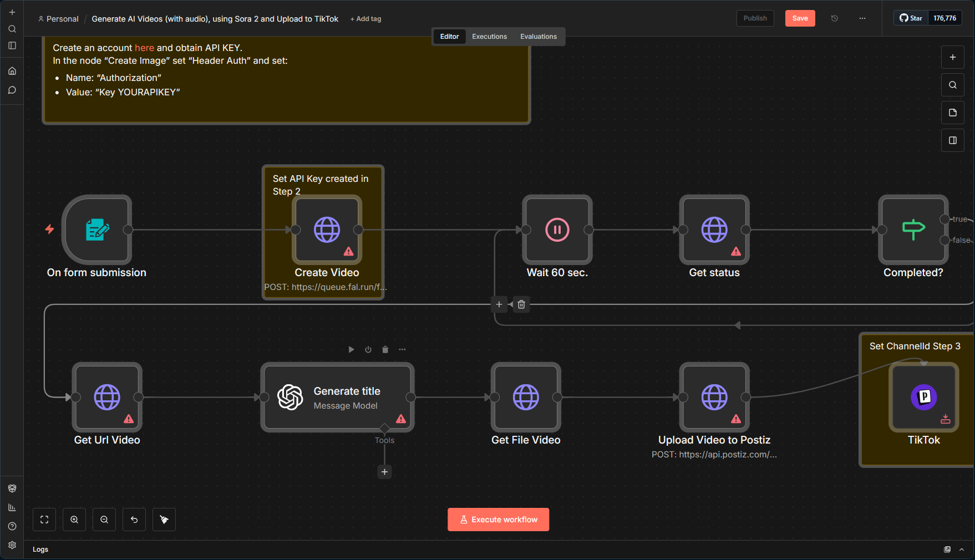This screenshot has height=560, width=975.
Task: Add a tool below Generate title with the plus
Action: (x=384, y=472)
